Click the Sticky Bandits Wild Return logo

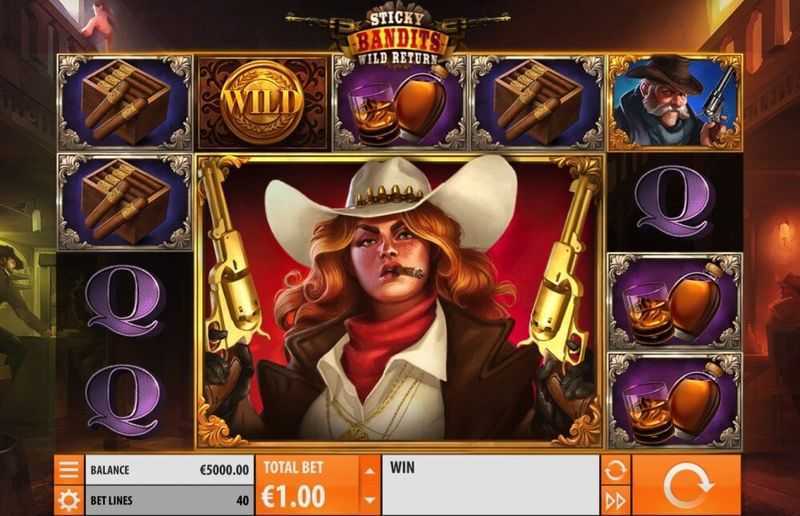tap(398, 36)
